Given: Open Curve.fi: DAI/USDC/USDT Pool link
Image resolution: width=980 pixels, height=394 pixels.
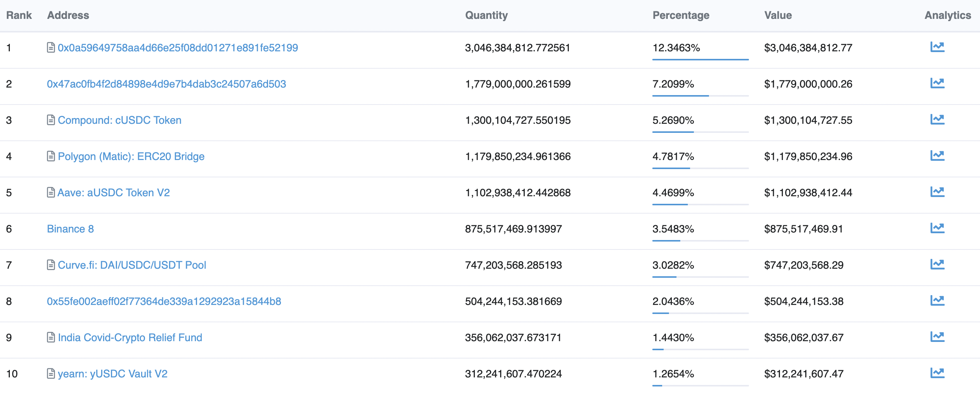Looking at the screenshot, I should point(132,265).
